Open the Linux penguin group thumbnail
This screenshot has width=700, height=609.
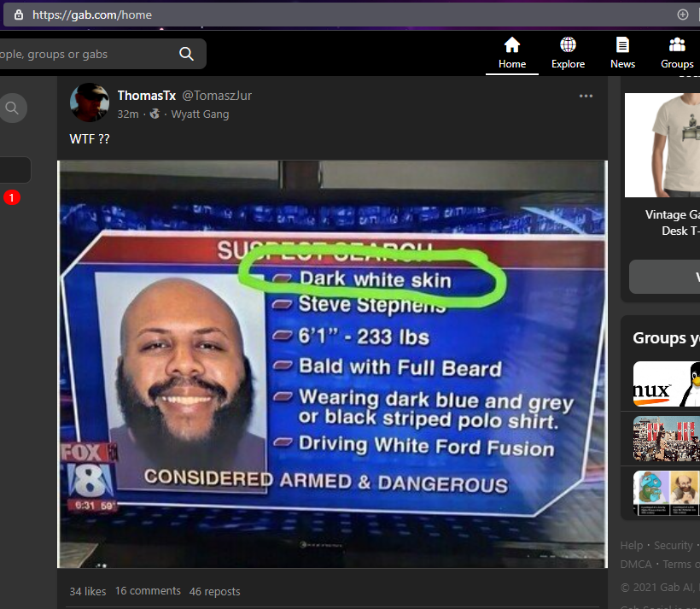click(x=666, y=384)
